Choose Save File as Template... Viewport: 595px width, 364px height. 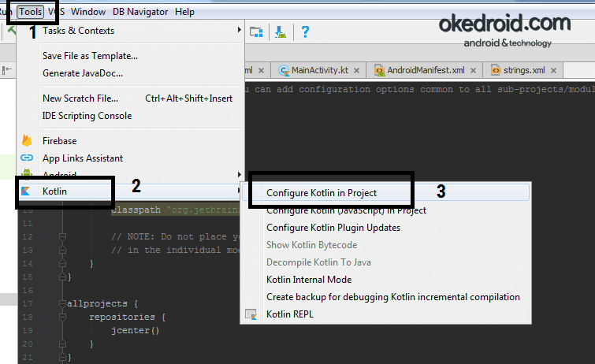pyautogui.click(x=131, y=56)
